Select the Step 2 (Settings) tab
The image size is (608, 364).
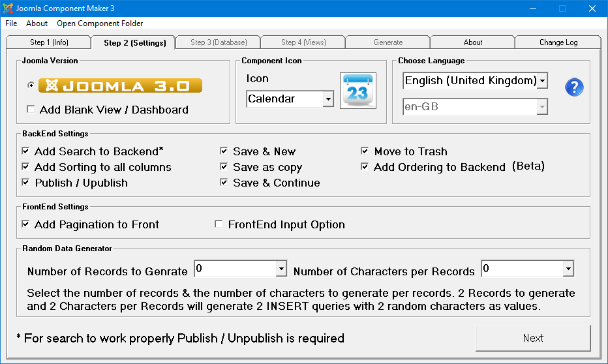[134, 42]
